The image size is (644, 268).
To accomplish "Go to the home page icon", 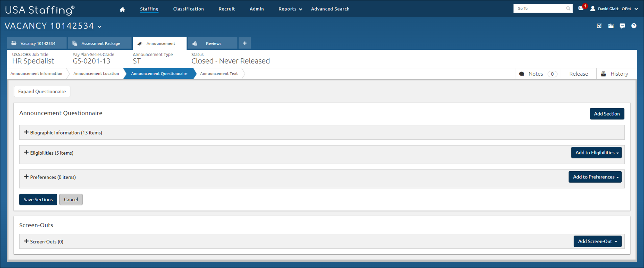I will [122, 9].
